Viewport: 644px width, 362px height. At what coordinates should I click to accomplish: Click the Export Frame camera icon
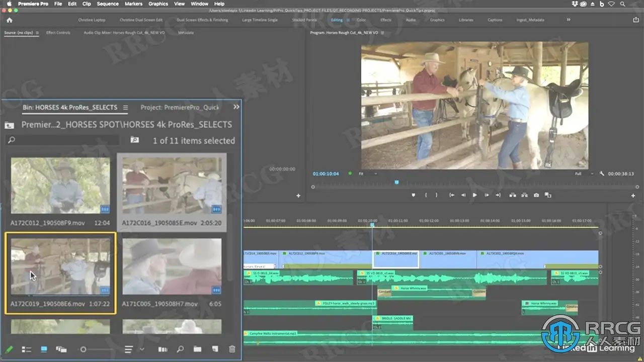coord(536,195)
